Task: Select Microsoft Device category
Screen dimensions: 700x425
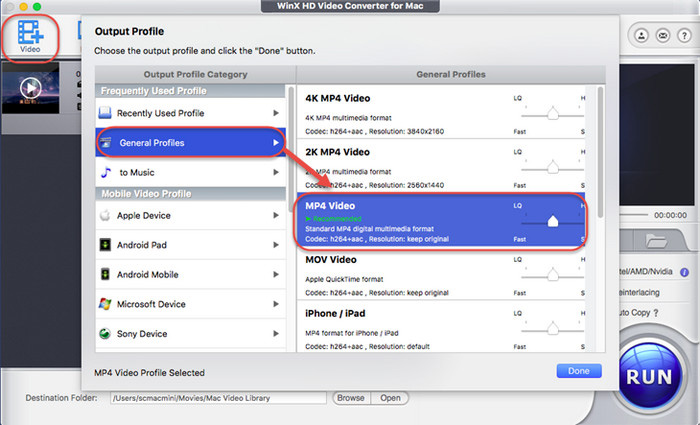Action: tap(191, 304)
